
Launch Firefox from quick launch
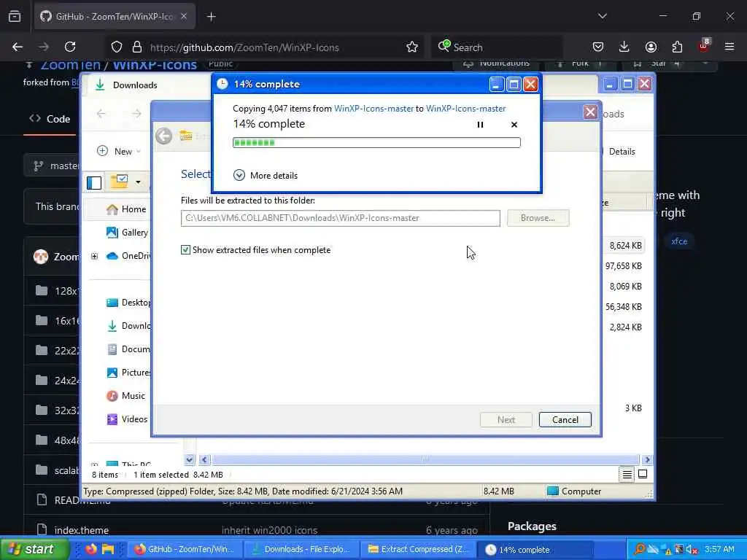[x=91, y=549]
